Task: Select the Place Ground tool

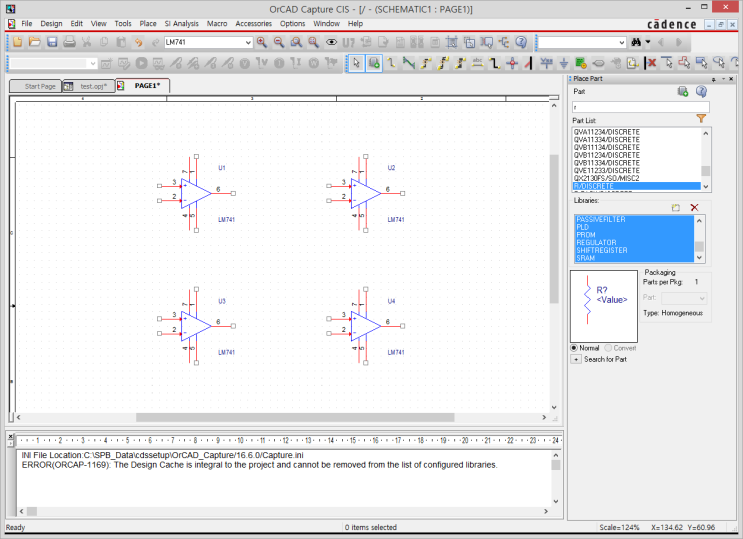Action: [564, 63]
